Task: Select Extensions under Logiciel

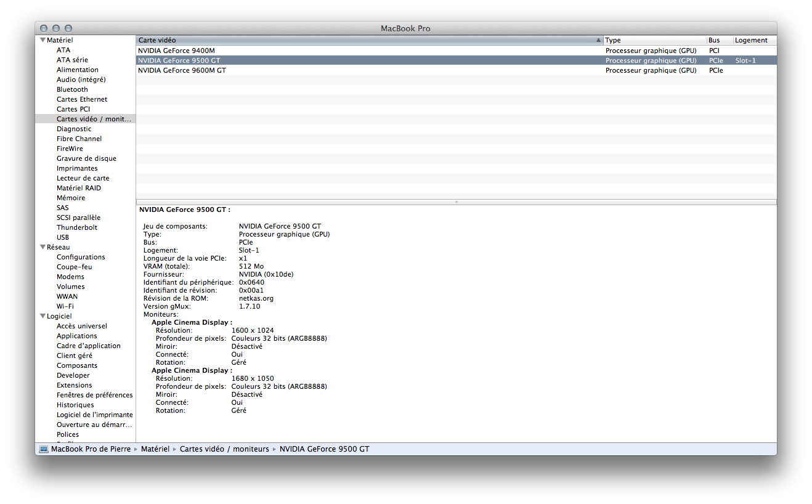Action: tap(74, 385)
